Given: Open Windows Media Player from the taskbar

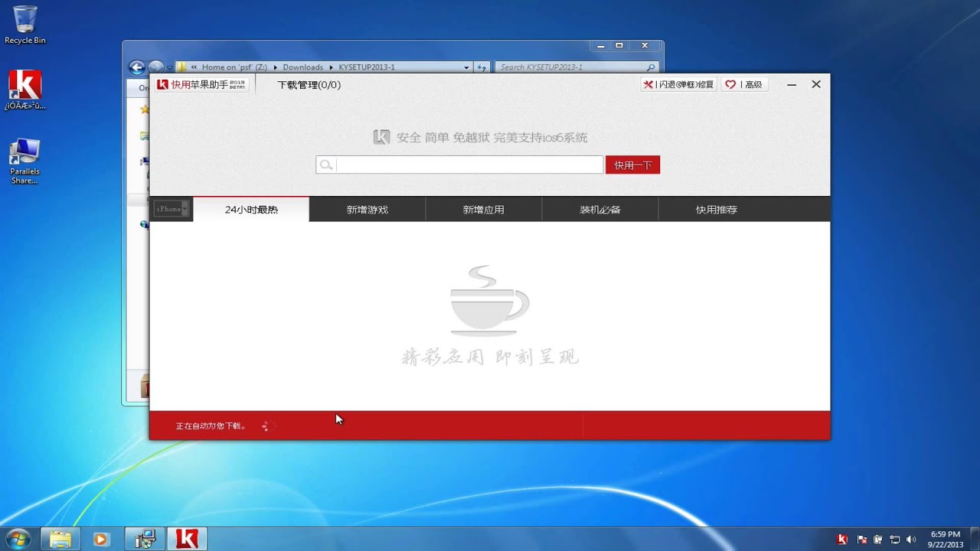Looking at the screenshot, I should pos(102,539).
